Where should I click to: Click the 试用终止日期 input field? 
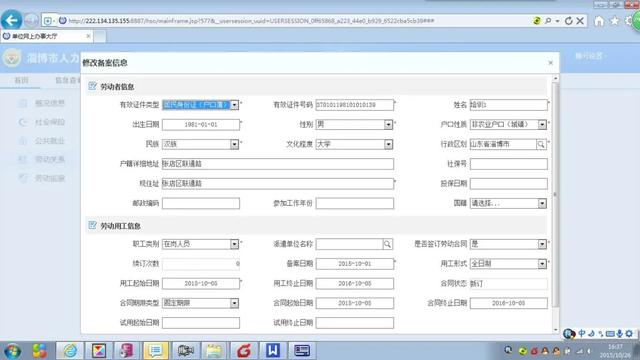click(x=355, y=322)
